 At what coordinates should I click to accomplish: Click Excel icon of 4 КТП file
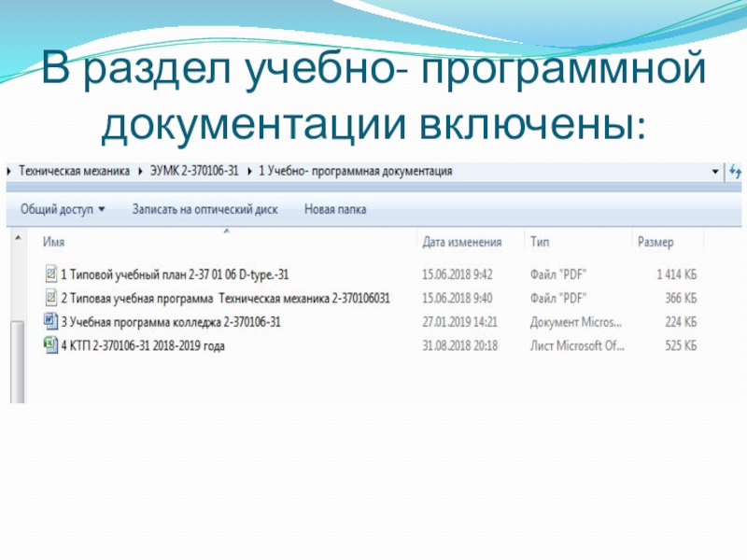coord(50,344)
